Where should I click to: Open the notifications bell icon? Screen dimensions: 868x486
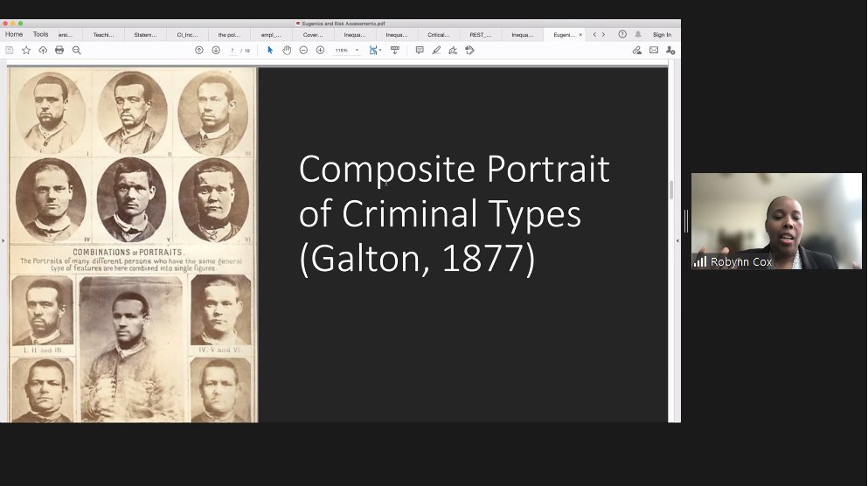(x=638, y=34)
